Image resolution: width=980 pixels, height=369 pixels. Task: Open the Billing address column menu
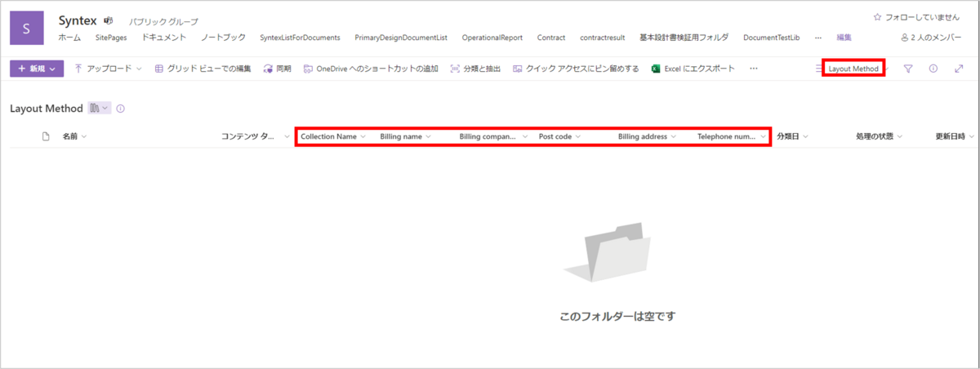click(648, 136)
